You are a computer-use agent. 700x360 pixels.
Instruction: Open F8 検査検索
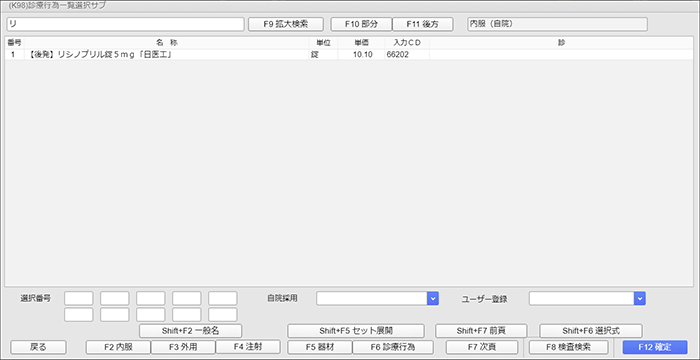[x=569, y=347]
